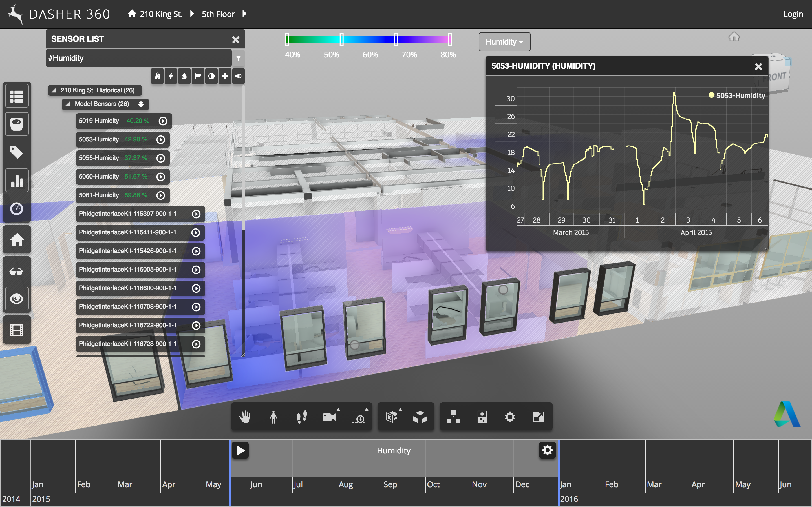Select the Pan hand tool
812x507 pixels.
(x=245, y=417)
